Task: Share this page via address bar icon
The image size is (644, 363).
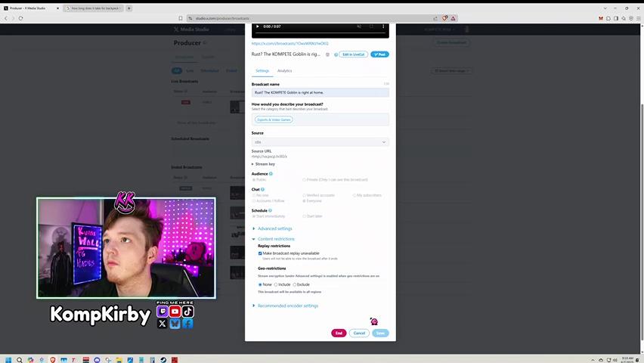Action: [435, 18]
